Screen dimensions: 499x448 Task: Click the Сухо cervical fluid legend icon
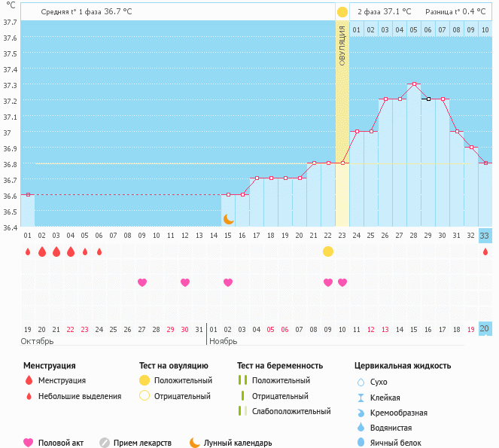(361, 382)
